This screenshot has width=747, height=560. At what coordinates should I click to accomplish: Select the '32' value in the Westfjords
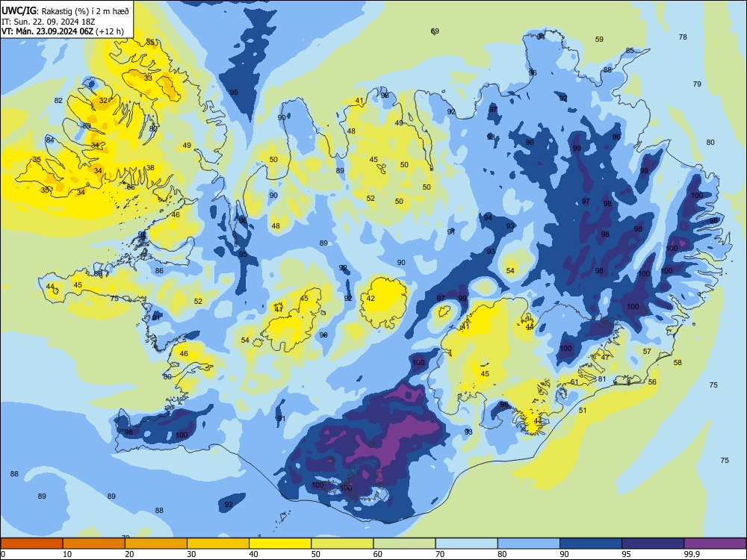tap(103, 101)
